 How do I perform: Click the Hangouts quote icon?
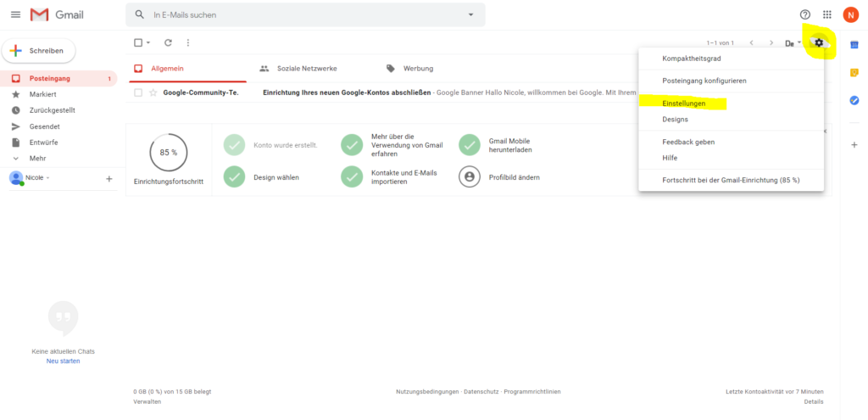pos(63,318)
